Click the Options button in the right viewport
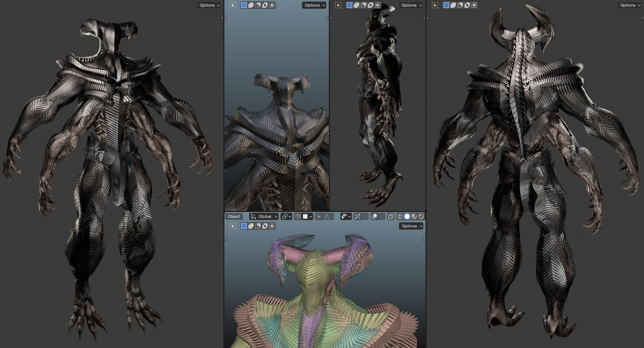 tap(629, 5)
